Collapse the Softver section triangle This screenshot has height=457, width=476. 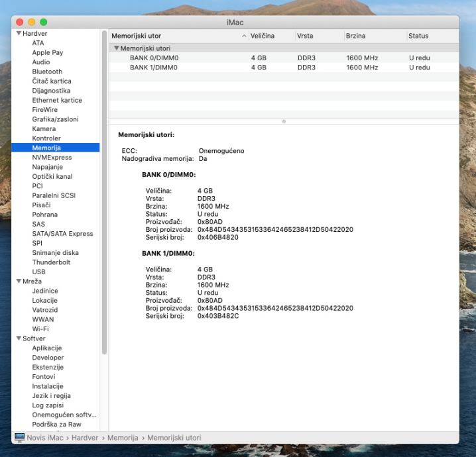tap(19, 338)
